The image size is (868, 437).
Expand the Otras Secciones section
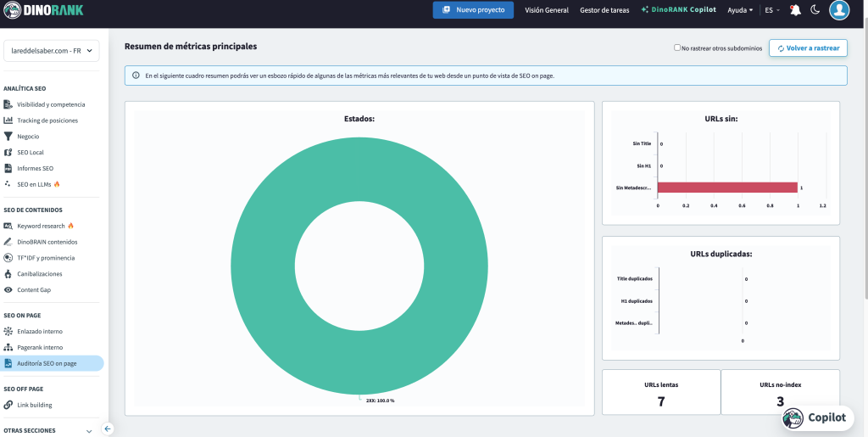click(x=90, y=431)
